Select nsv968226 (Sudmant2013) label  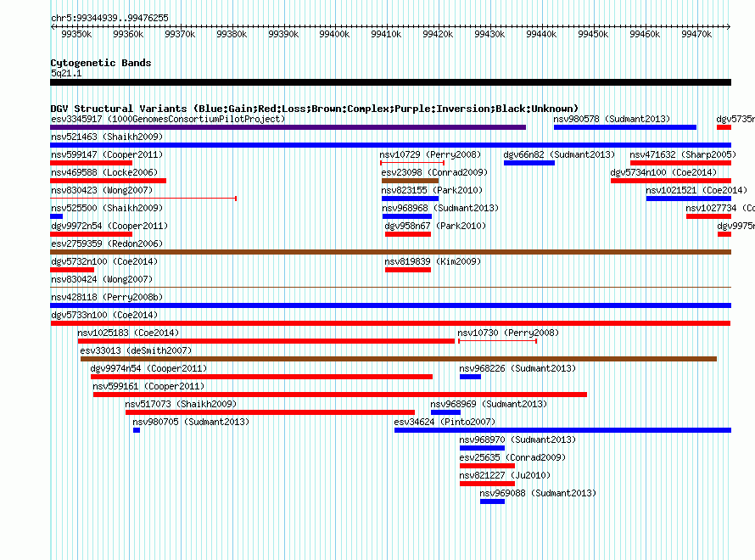(517, 368)
